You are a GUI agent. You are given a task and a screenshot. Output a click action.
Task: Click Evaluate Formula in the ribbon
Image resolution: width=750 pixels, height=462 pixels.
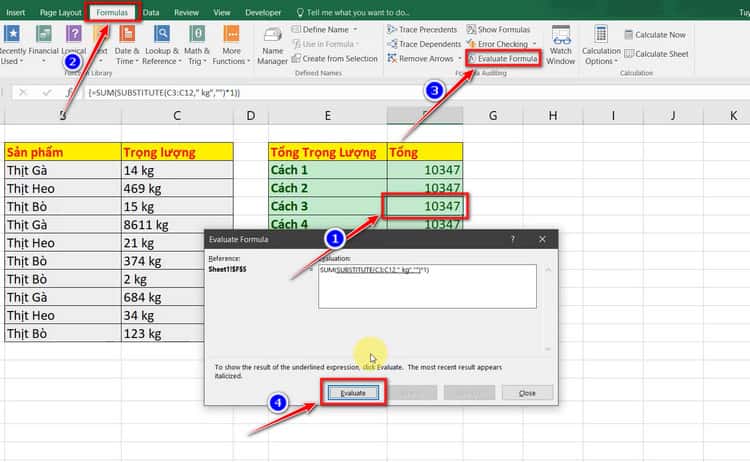point(505,59)
